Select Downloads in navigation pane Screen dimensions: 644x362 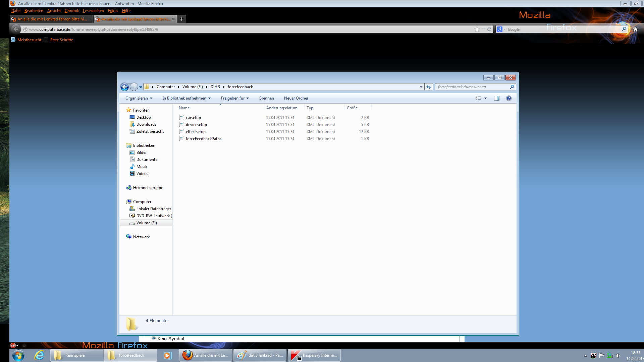pos(146,124)
